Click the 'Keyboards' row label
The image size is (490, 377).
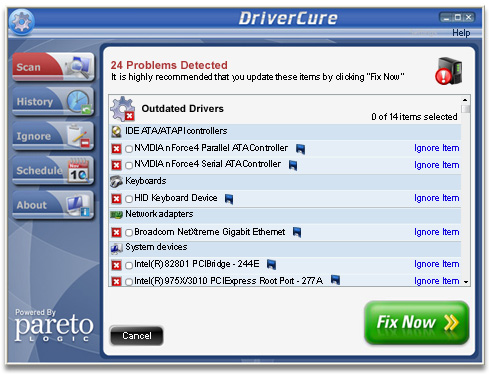click(146, 181)
